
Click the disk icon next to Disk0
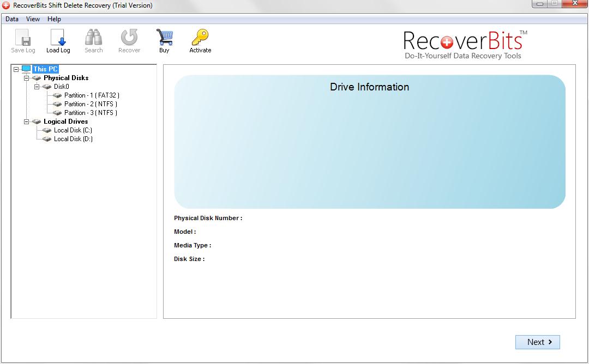(47, 86)
